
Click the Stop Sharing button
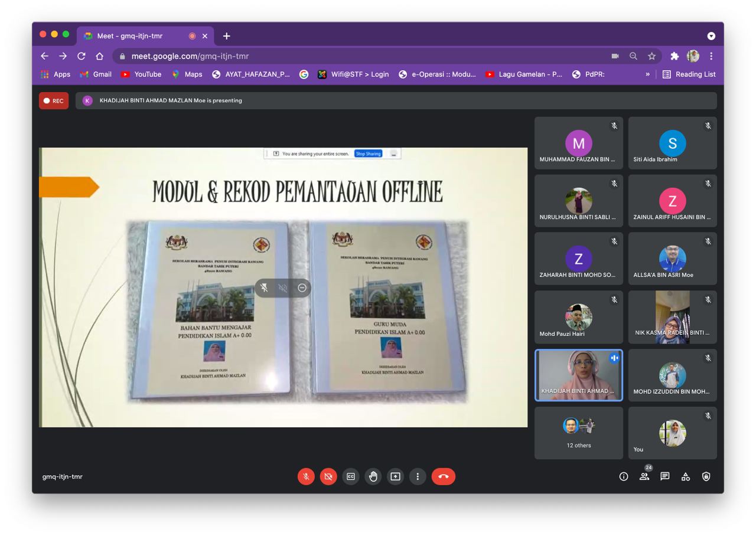click(368, 153)
